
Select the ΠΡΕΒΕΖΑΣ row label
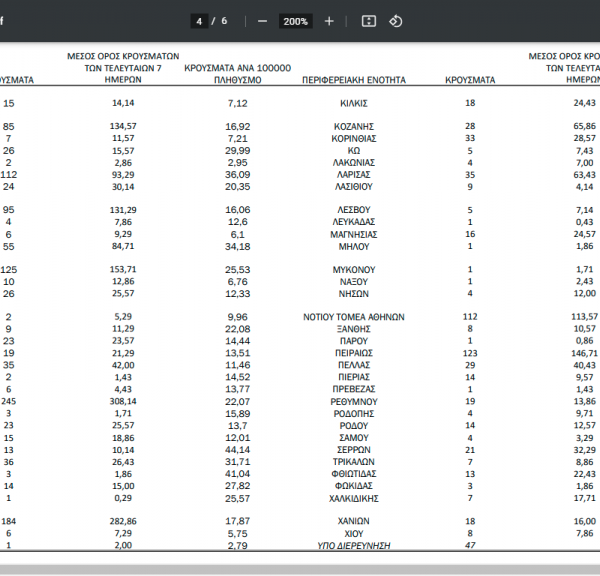tap(354, 389)
